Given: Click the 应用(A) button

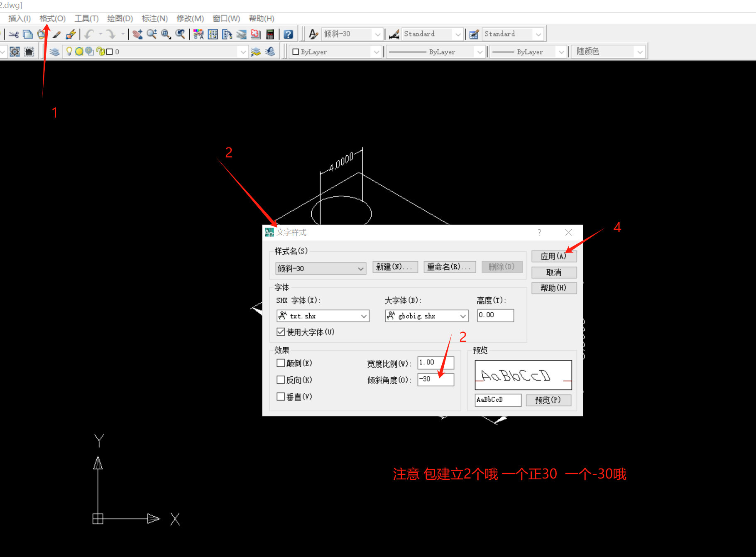Looking at the screenshot, I should tap(554, 256).
